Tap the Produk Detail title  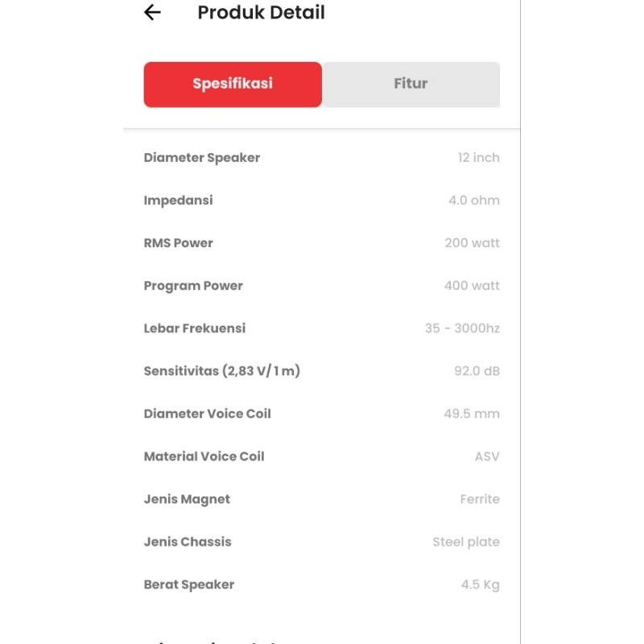(x=261, y=13)
